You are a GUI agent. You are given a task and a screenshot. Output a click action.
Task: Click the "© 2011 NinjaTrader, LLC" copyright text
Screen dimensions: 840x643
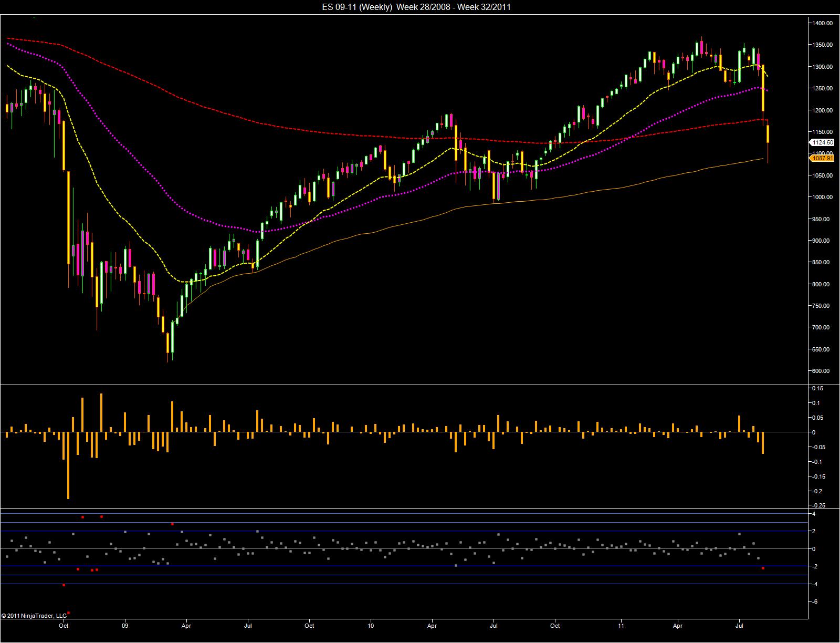(34, 615)
